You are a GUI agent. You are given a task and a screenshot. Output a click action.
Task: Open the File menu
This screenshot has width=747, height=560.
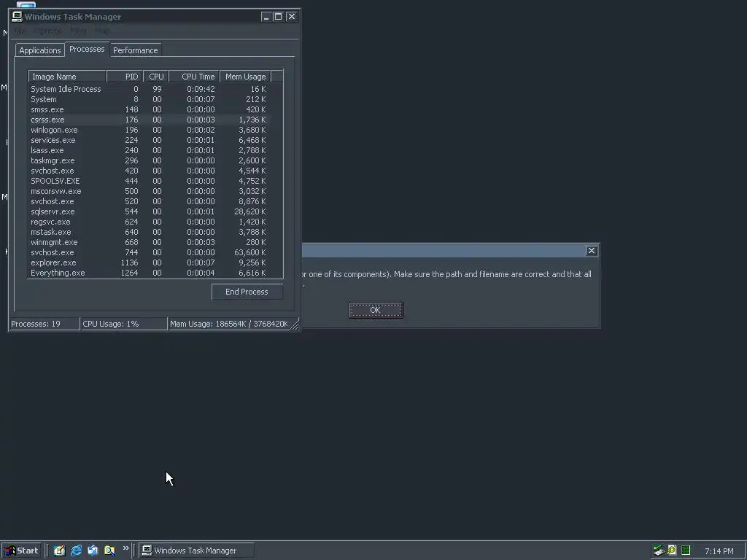(20, 31)
